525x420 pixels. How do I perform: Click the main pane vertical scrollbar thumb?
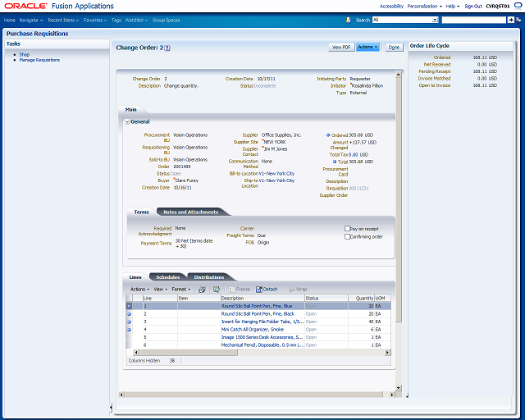(x=399, y=200)
